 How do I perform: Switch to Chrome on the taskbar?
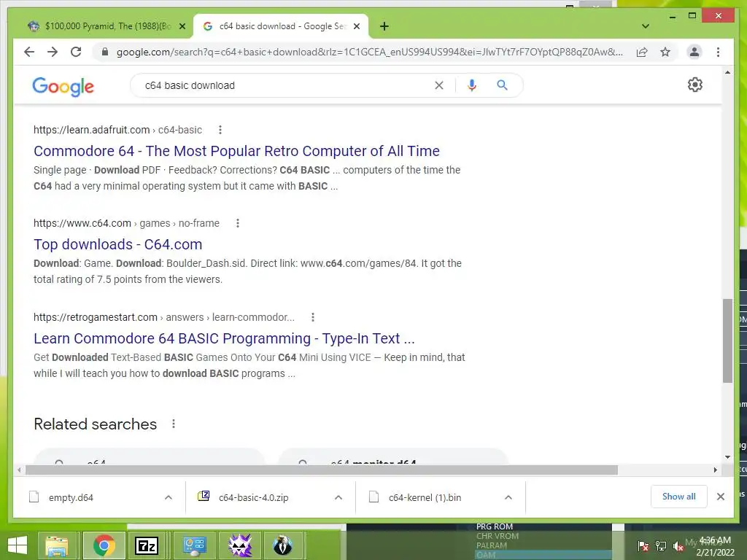(104, 545)
